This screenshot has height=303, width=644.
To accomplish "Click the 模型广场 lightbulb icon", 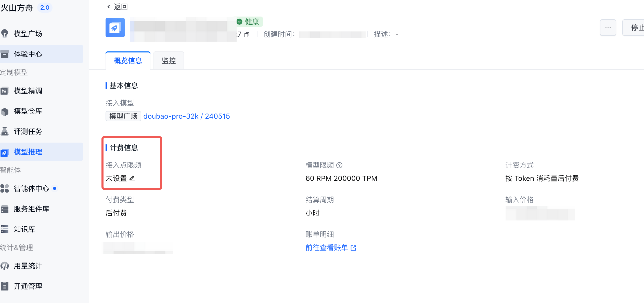I will coord(5,34).
